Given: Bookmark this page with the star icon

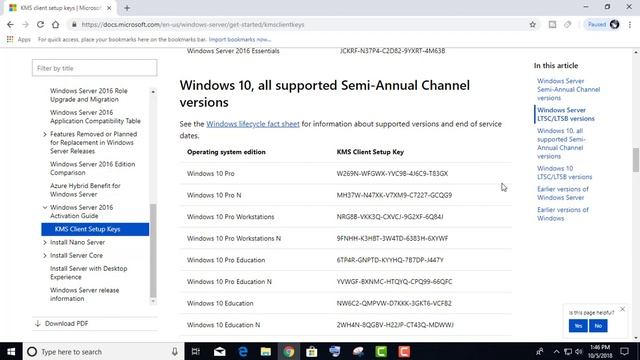Looking at the screenshot, I should point(533,24).
